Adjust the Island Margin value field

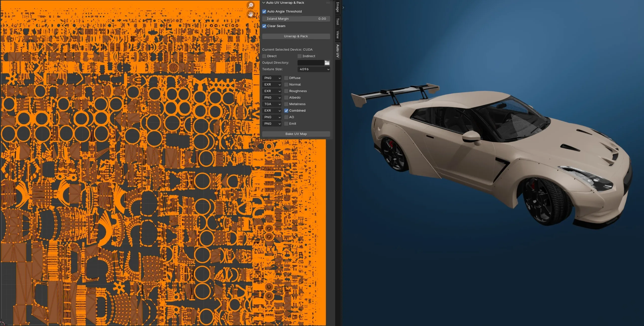(x=296, y=19)
